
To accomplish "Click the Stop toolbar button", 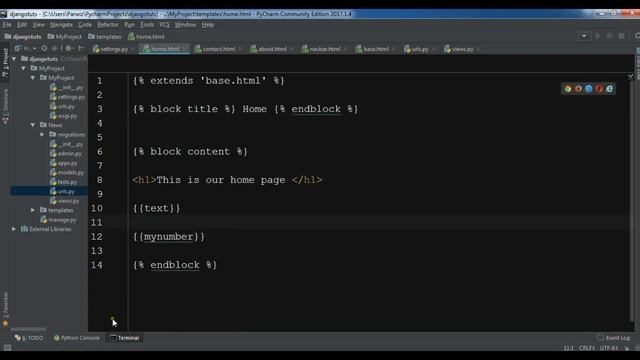I will (622, 36).
